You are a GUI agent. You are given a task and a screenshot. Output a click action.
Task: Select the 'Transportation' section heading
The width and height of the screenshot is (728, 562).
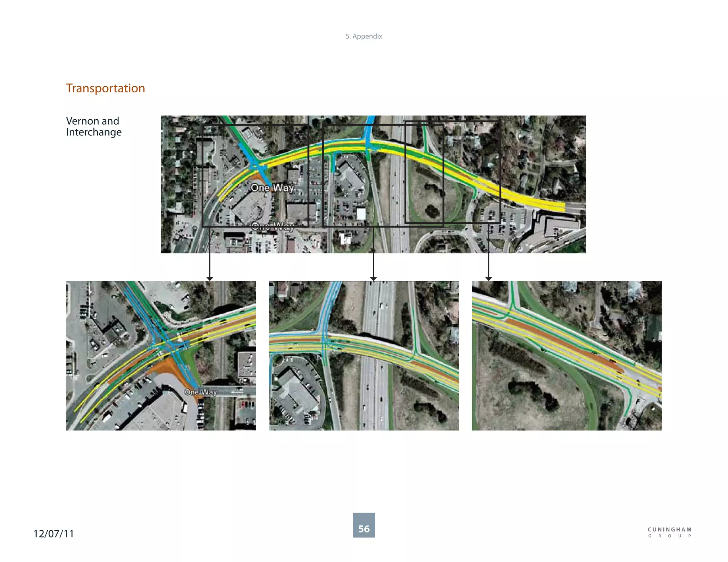tap(106, 88)
